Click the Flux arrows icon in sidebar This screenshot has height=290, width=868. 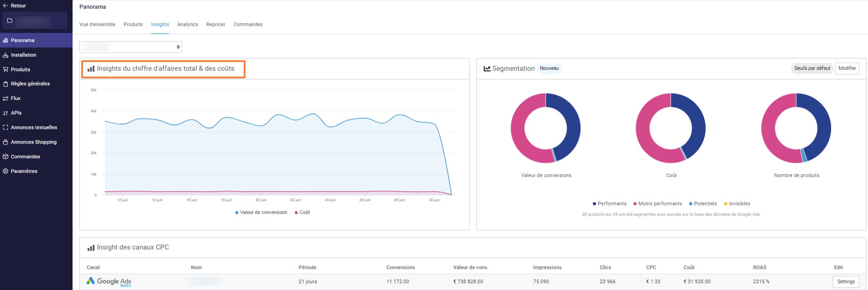[x=5, y=98]
